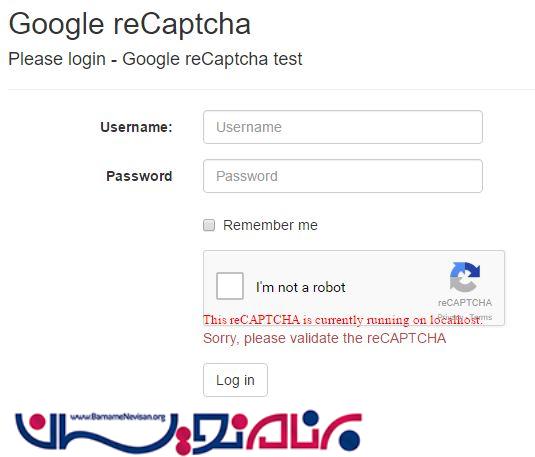Screen dimensions: 535x457
Task: Click the "Google reCaptcha" page heading
Action: point(130,24)
